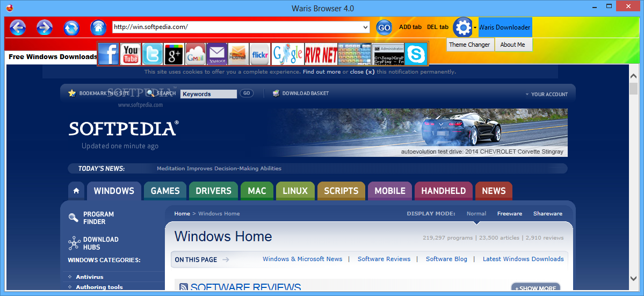Click the Softpedia home icon tab
The height and width of the screenshot is (296, 644).
pos(76,191)
